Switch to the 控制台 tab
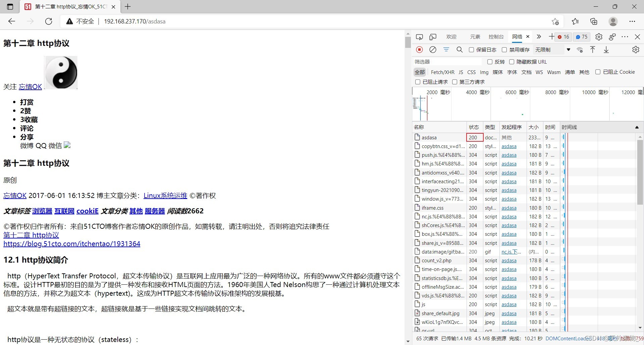 click(x=496, y=37)
